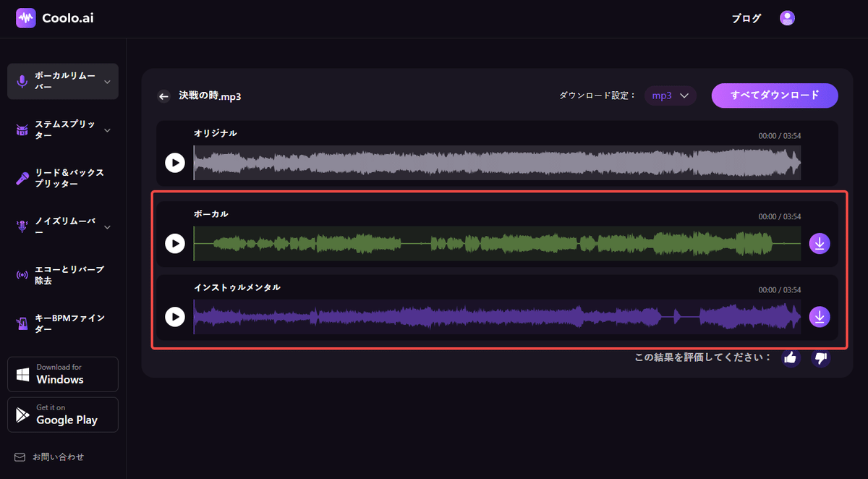
Task: Click the この結果を評価してください text
Action: coord(703,357)
